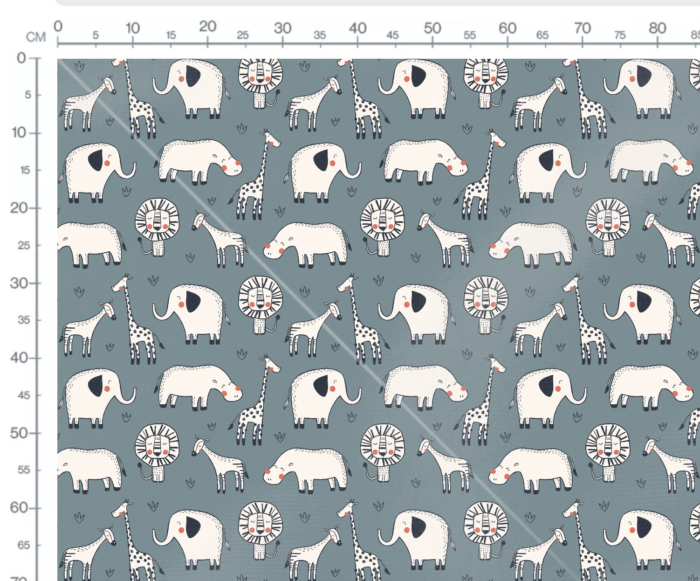Image resolution: width=700 pixels, height=581 pixels.
Task: Click the safari animal fabric pattern preview
Action: coord(379,320)
